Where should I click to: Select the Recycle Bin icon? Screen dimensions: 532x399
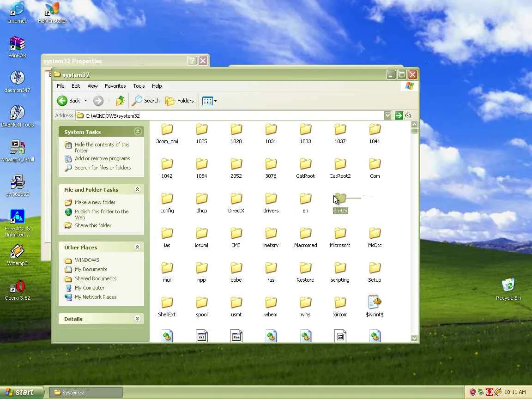pyautogui.click(x=508, y=290)
